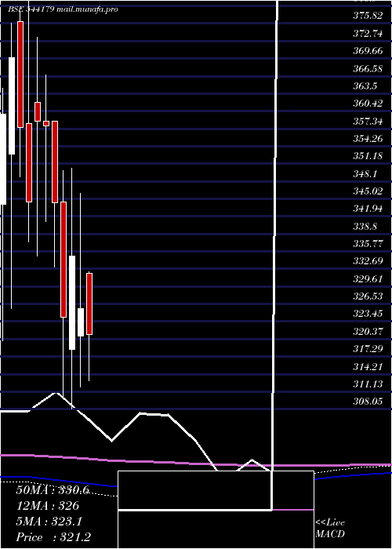Click the 360.42 price axis label

click(x=368, y=104)
